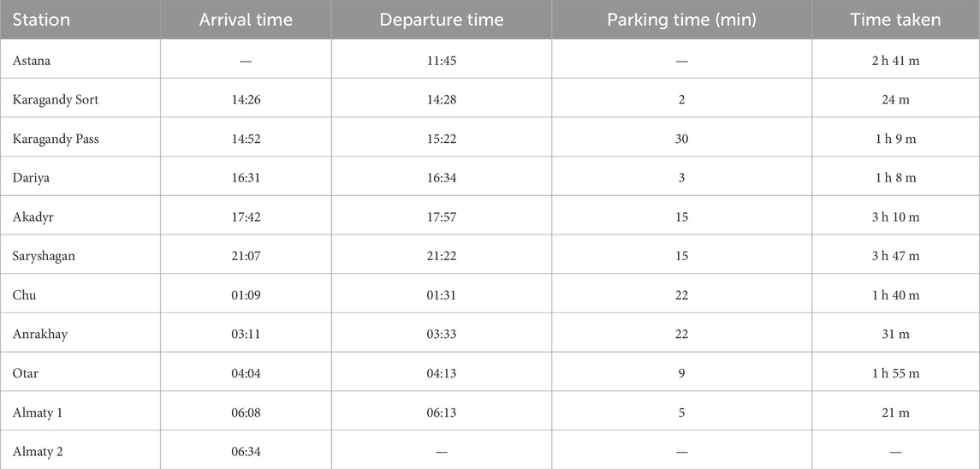
Task: Click the Departure time column header
Action: click(442, 20)
